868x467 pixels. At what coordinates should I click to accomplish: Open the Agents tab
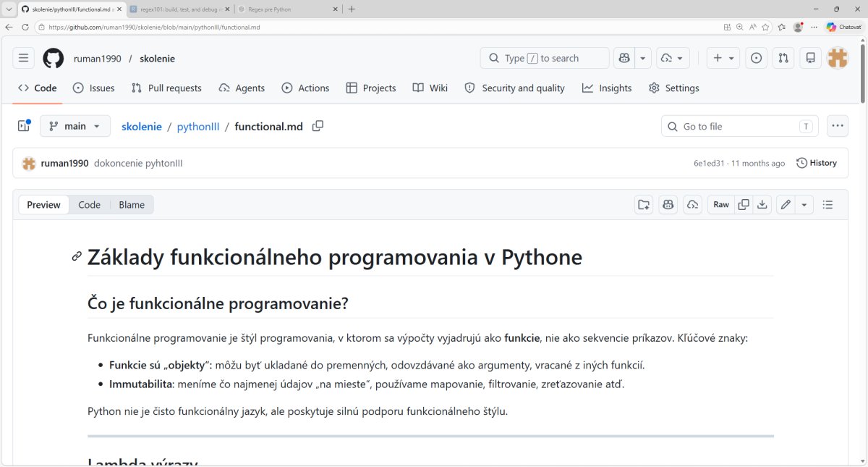(x=242, y=88)
